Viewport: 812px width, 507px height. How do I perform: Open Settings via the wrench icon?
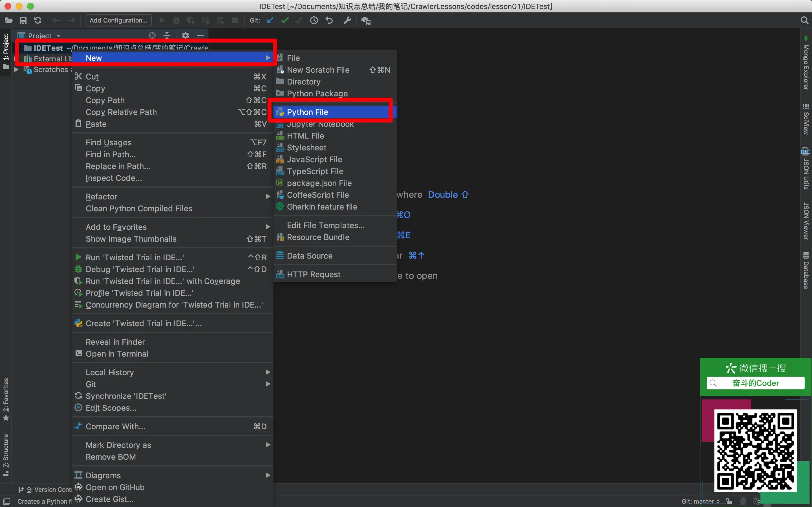point(347,21)
